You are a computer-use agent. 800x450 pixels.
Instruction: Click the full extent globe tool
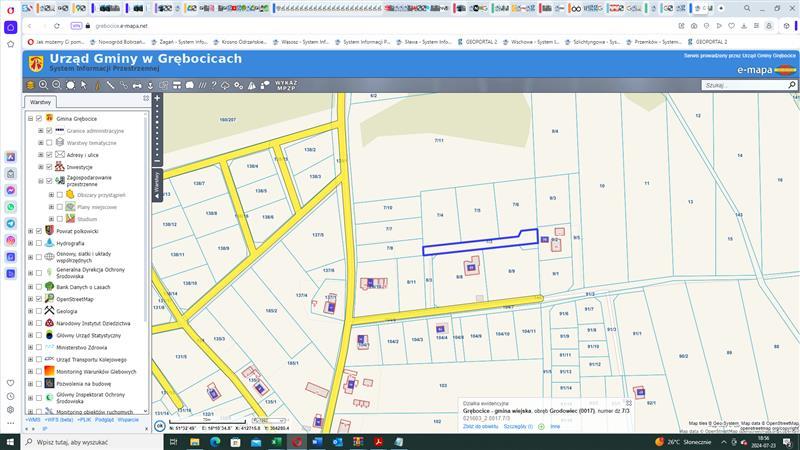[x=70, y=85]
